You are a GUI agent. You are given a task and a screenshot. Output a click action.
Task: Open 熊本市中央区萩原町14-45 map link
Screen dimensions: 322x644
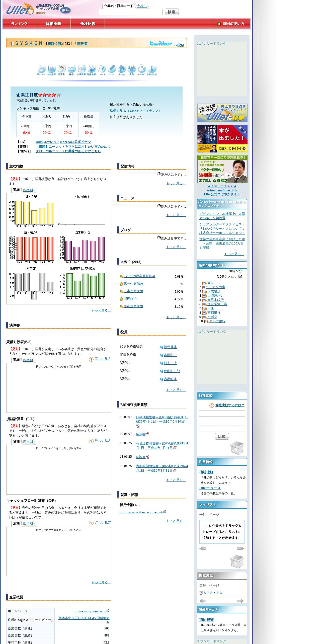pos(84,618)
